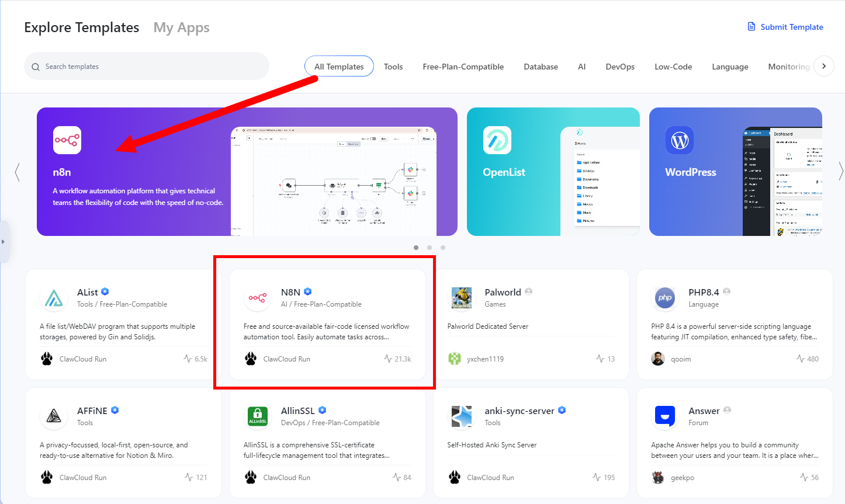
Task: Click the Answer app icon
Action: click(x=665, y=416)
